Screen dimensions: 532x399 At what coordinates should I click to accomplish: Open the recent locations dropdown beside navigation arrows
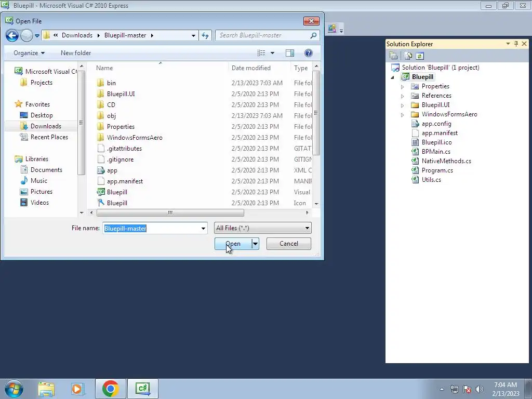[x=37, y=35]
